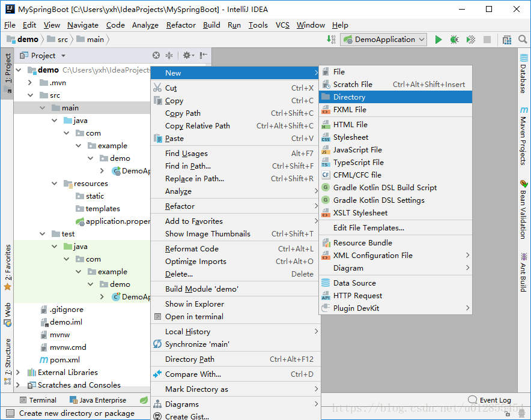Select XML Configuration File submenu

(395, 256)
